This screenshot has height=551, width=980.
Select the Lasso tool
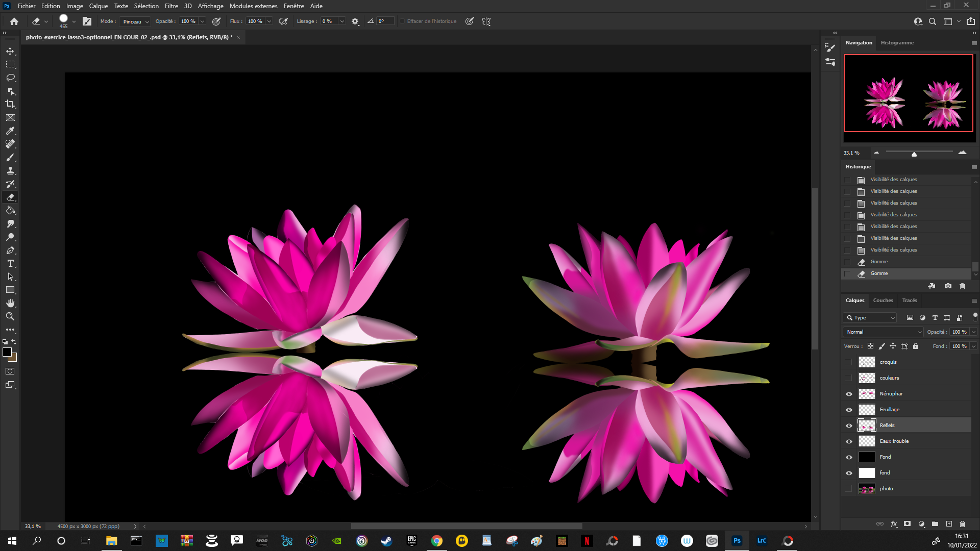10,78
